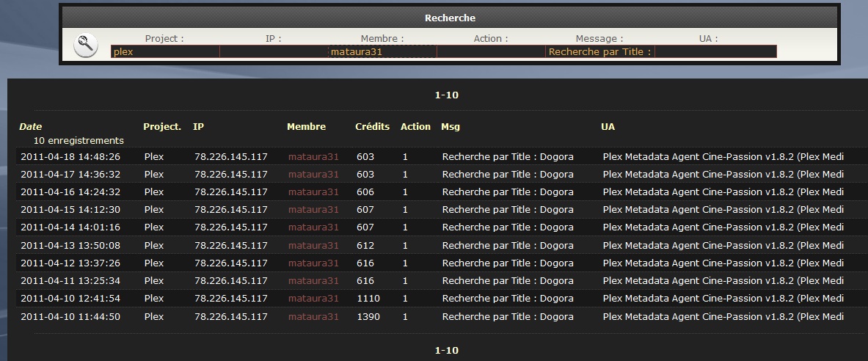Click the IP address in the 2011-04-18 row

click(x=231, y=157)
